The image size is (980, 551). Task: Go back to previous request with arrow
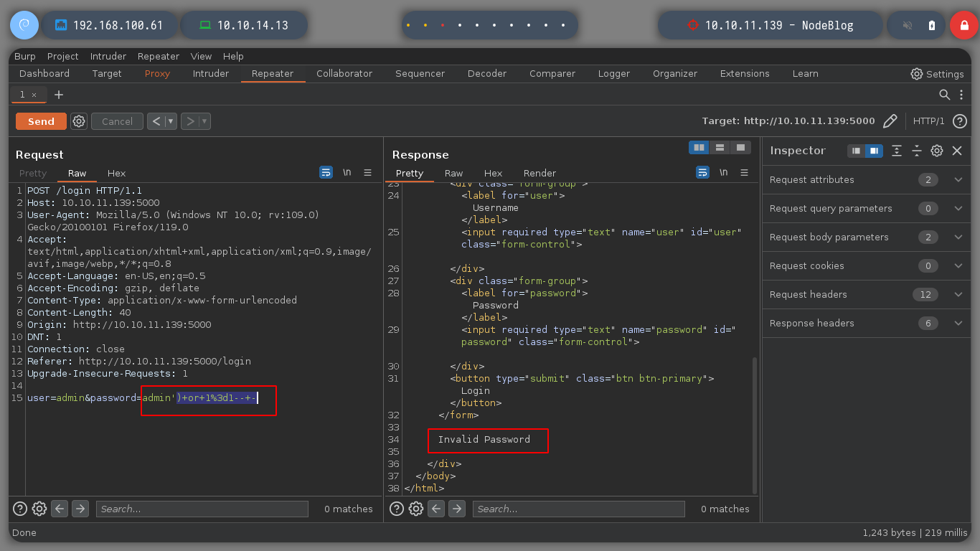(156, 121)
